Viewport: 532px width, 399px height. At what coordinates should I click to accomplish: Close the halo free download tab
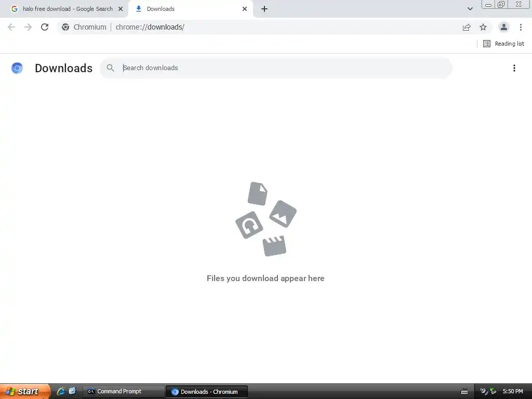pyautogui.click(x=121, y=9)
